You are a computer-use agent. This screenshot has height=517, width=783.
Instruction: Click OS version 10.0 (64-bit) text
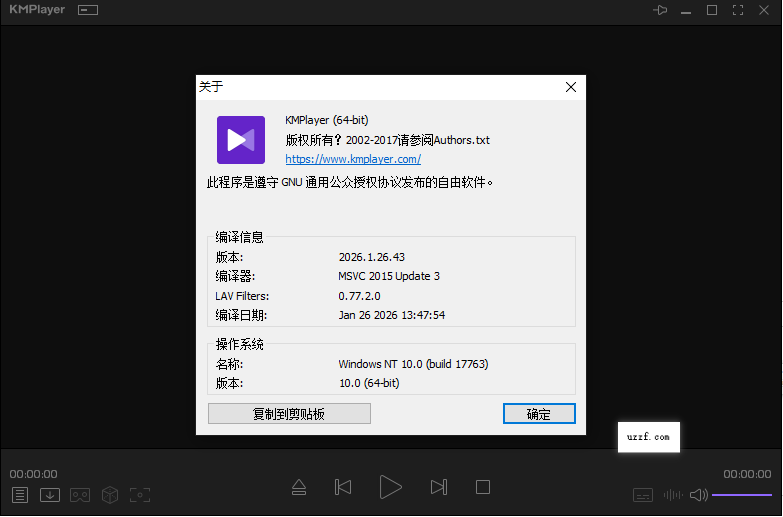coord(369,383)
